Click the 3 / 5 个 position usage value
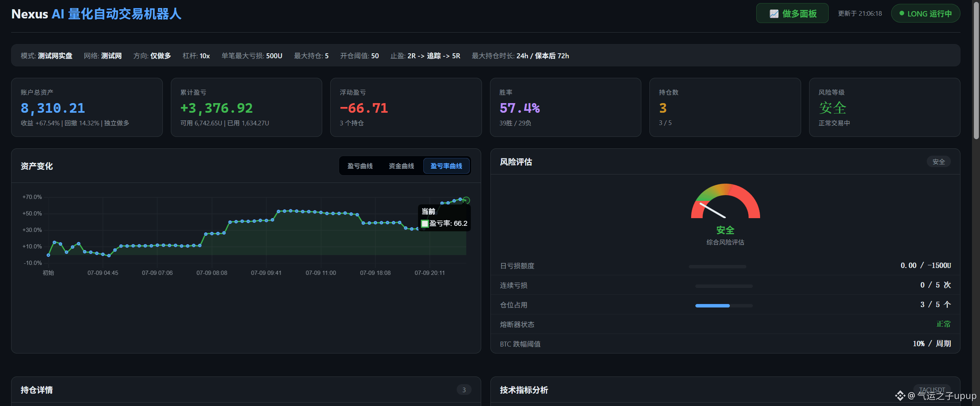 (936, 304)
